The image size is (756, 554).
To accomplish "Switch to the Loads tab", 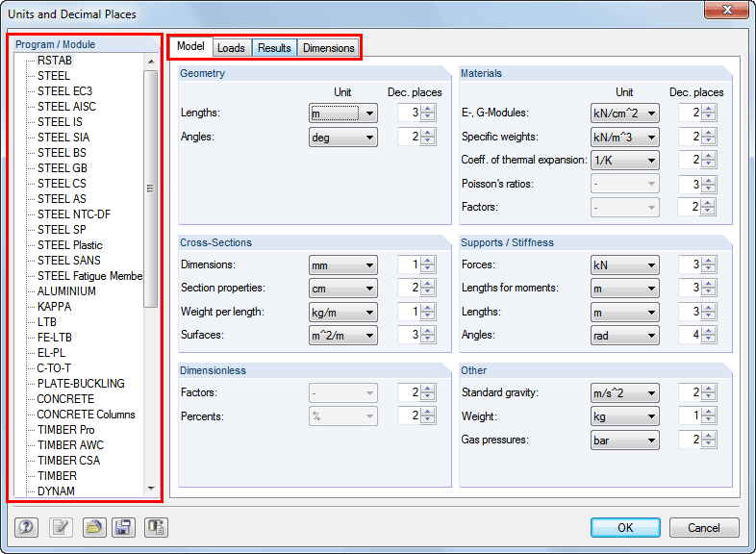I will (231, 48).
